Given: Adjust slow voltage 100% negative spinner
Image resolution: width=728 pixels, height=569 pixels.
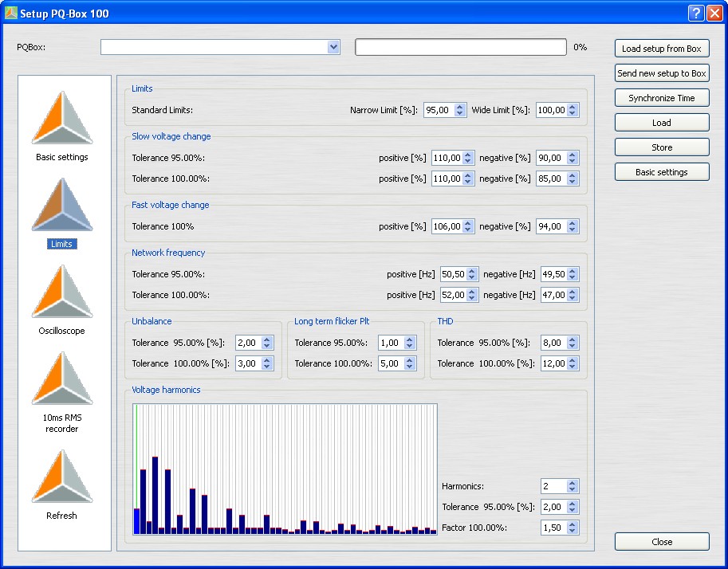Looking at the screenshot, I should [572, 179].
